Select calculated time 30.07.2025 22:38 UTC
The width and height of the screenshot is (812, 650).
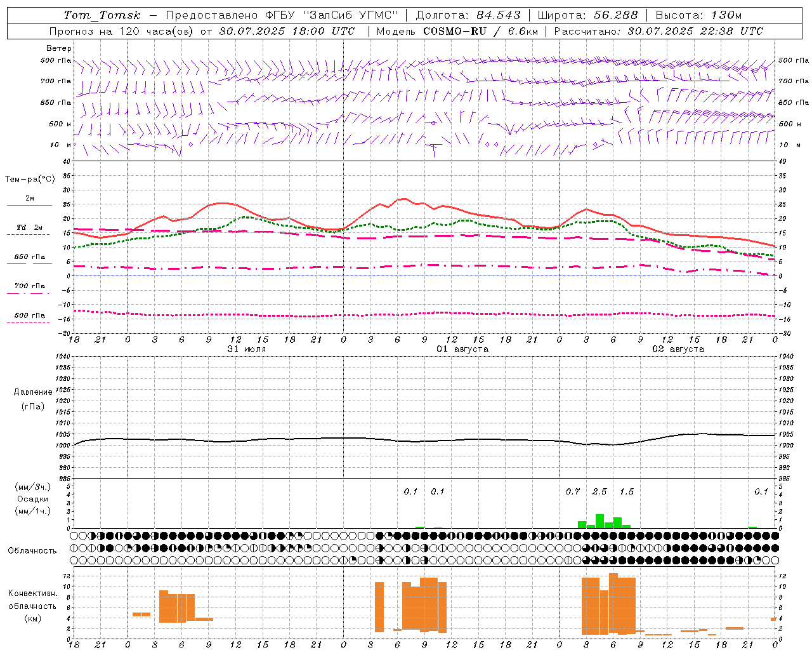695,31
